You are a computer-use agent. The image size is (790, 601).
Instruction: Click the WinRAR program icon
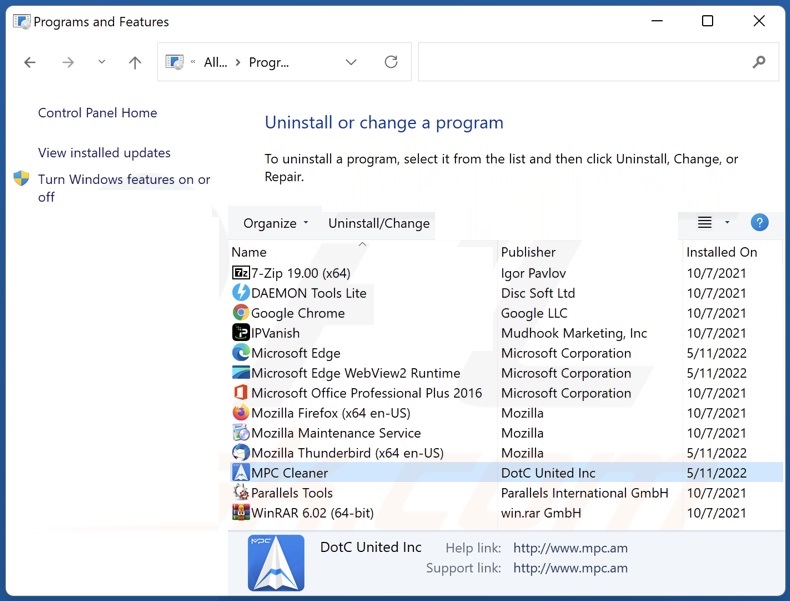tap(241, 512)
